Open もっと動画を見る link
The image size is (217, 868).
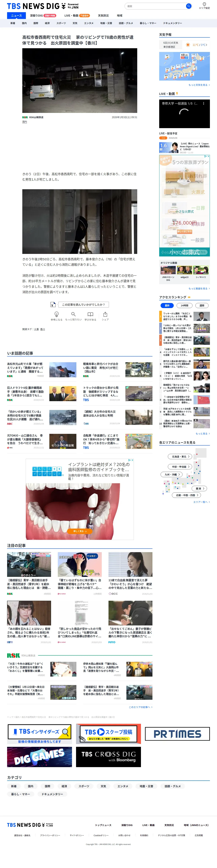[x=199, y=288]
